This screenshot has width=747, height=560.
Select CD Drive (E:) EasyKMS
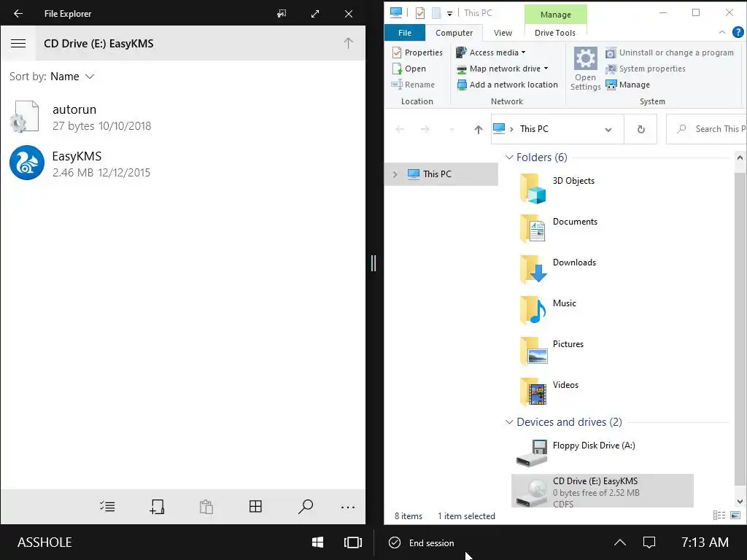[602, 491]
